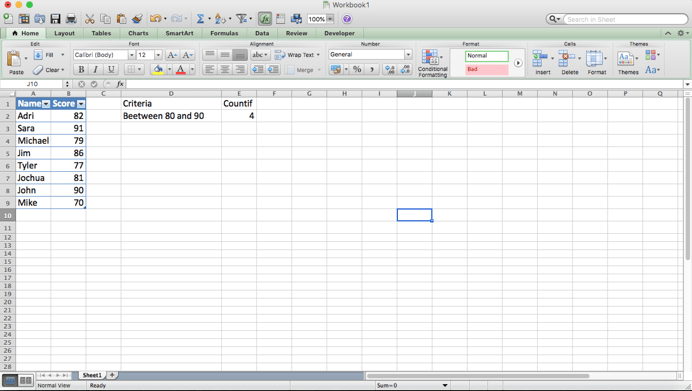Click the Search in Sheet field
This screenshot has width=692, height=391.
pos(625,19)
